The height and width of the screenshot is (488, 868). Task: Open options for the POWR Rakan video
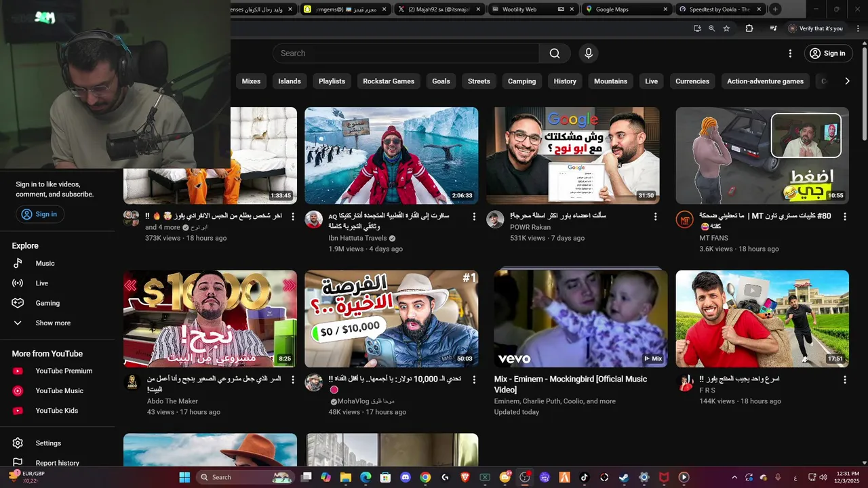point(655,216)
